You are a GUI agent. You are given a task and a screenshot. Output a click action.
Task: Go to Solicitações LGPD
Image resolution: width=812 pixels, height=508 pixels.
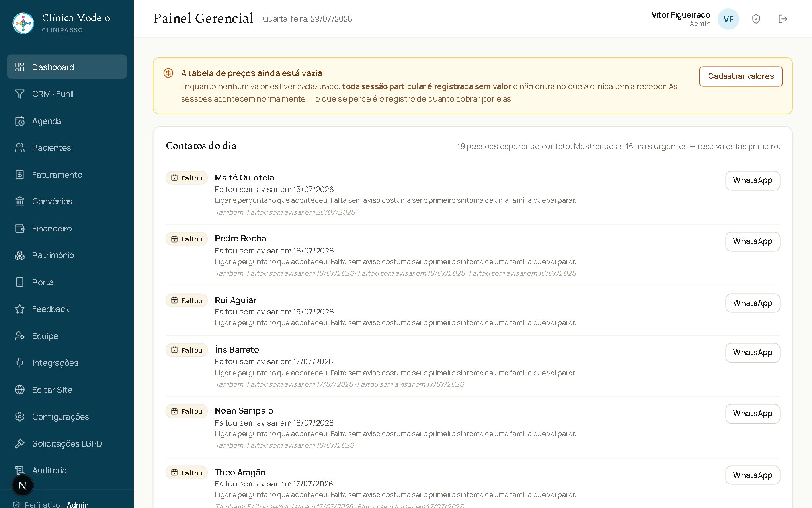click(67, 443)
